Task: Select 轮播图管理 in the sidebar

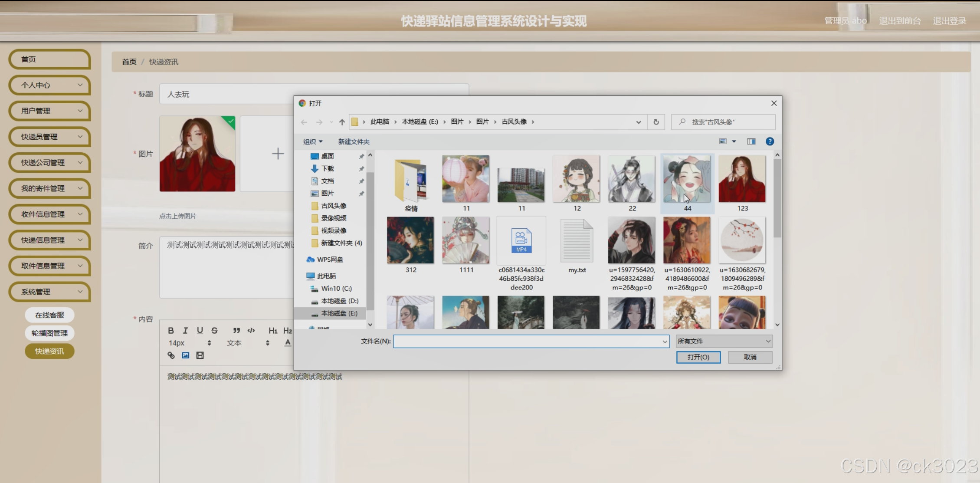Action: (49, 333)
